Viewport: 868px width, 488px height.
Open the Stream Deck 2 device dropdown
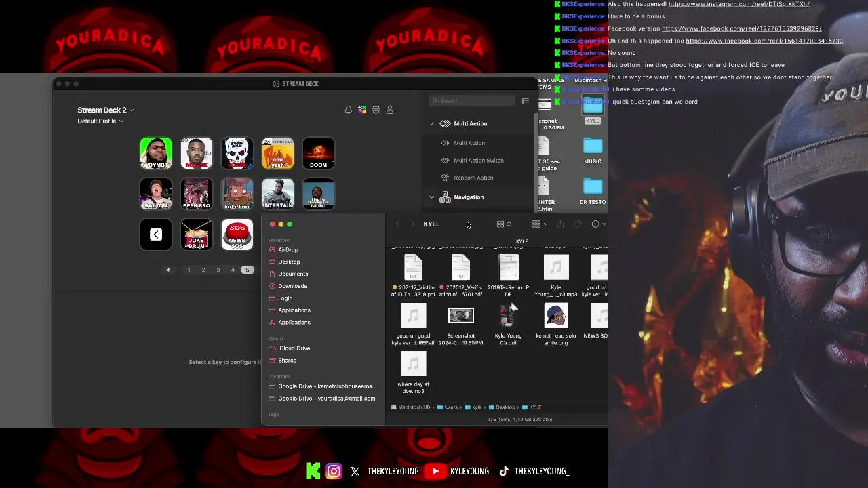coord(106,110)
